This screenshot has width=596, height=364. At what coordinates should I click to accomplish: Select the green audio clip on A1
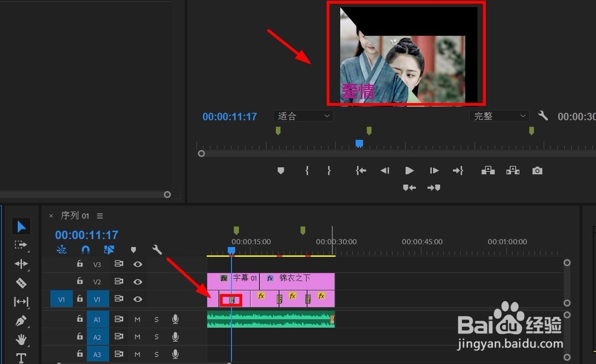point(271,319)
